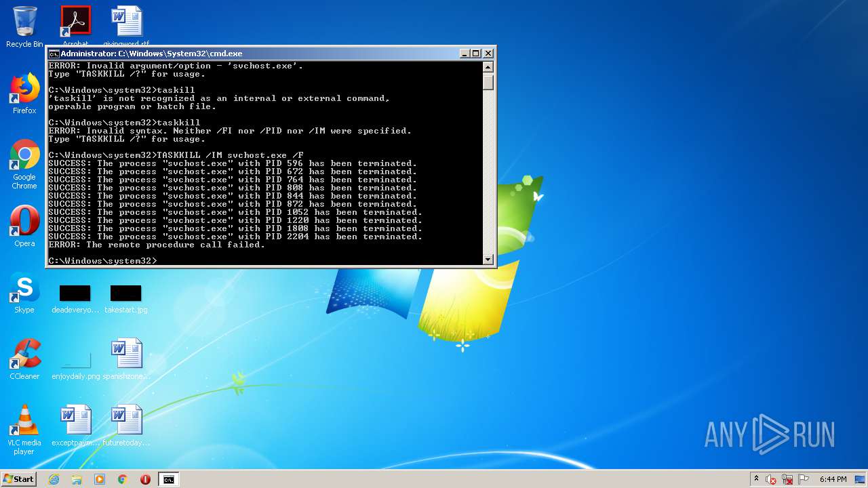
Task: Open Windows Explorer from taskbar
Action: pyautogui.click(x=77, y=479)
